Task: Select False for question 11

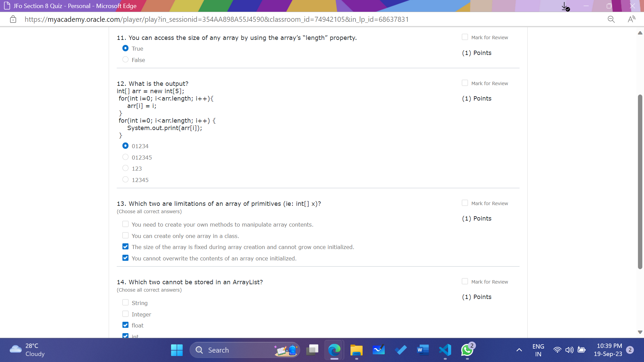Action: 125,60
